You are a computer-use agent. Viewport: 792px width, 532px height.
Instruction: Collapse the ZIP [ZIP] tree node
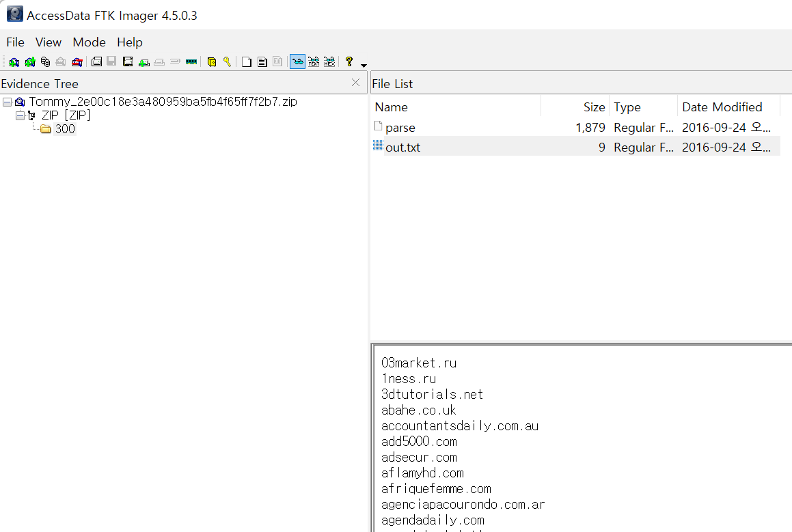[x=20, y=115]
